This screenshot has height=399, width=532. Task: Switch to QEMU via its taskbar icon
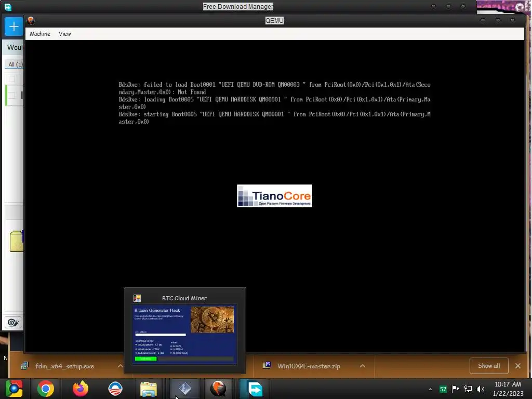218,389
